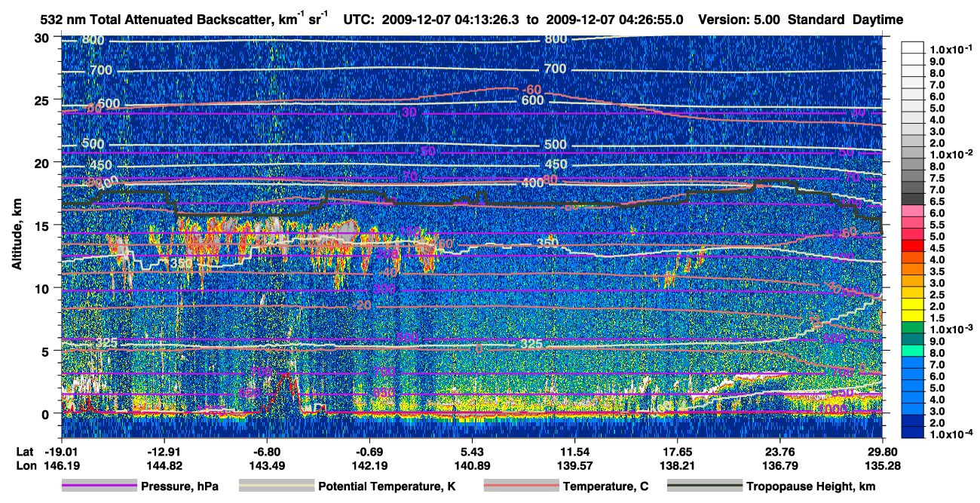Click the longitude value '138.21'
The image size is (980, 503).
coord(677,466)
